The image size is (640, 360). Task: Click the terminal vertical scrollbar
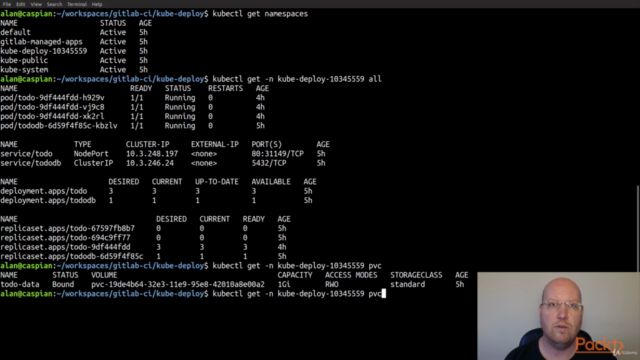pos(638,229)
